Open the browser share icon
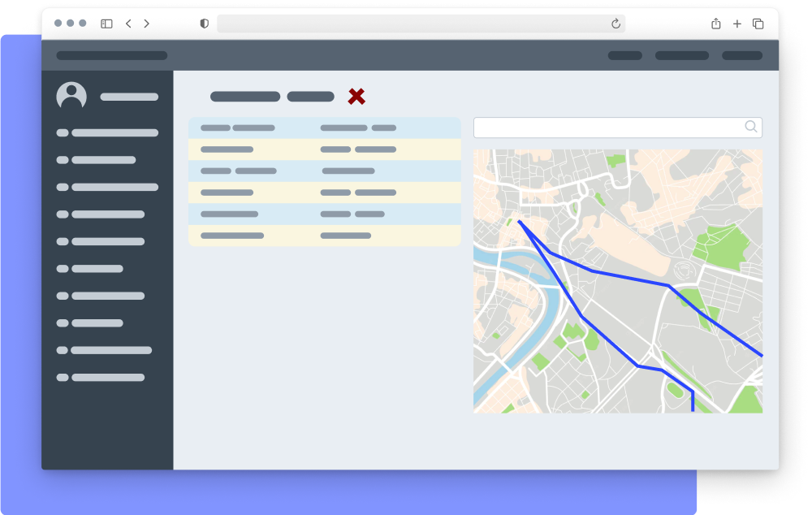 (x=715, y=24)
